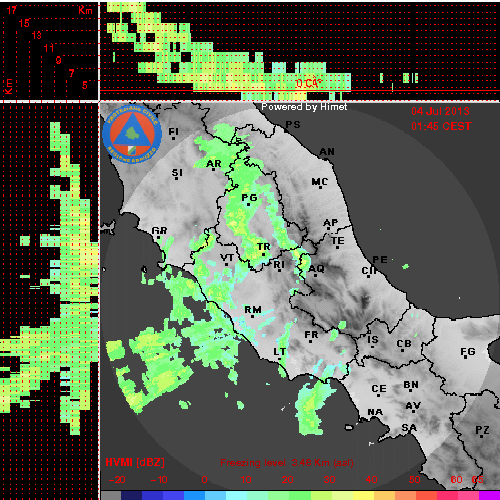The image size is (500, 500).
Task: Click the PS city label
Action: click(293, 125)
